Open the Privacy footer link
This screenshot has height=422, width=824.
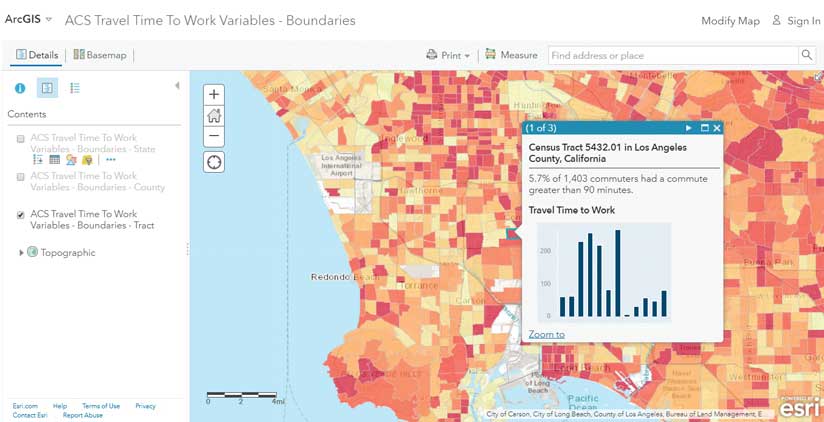click(x=146, y=406)
